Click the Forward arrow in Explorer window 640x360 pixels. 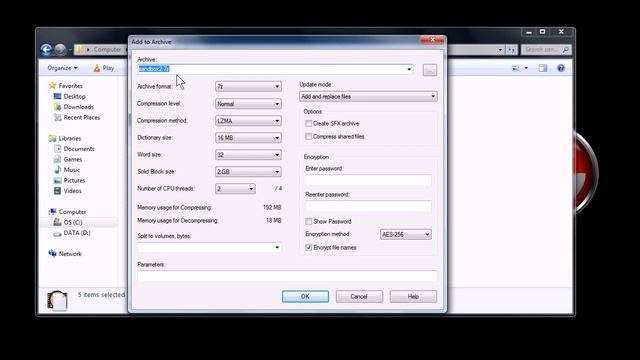click(x=60, y=49)
